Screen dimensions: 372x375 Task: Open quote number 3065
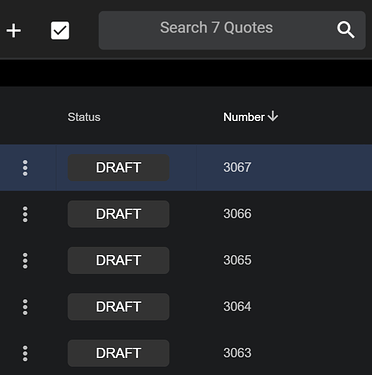point(237,260)
